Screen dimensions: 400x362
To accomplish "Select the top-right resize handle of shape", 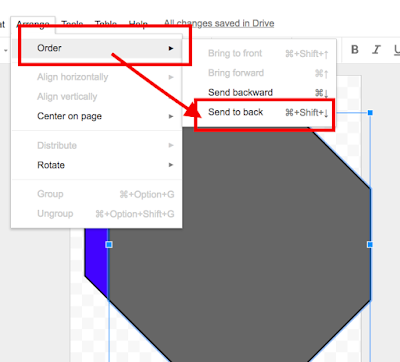I will point(370,113).
